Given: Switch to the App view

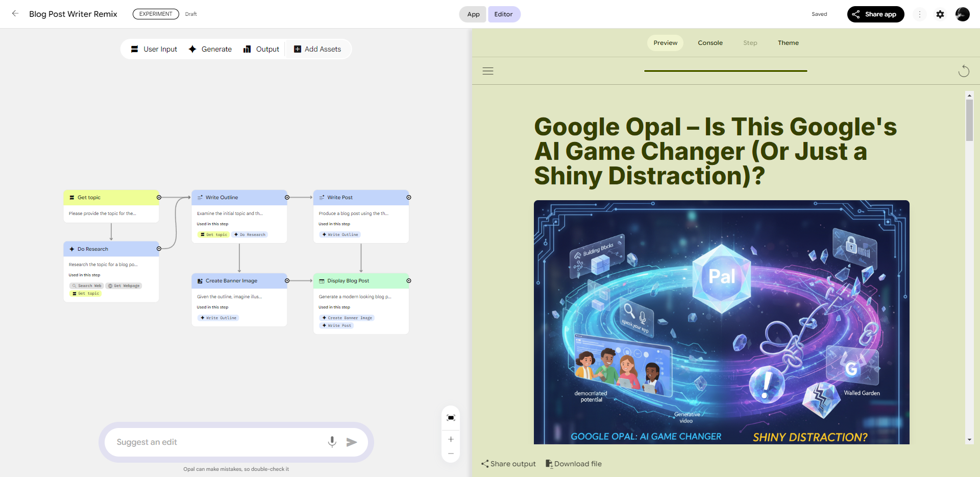Looking at the screenshot, I should (x=473, y=14).
